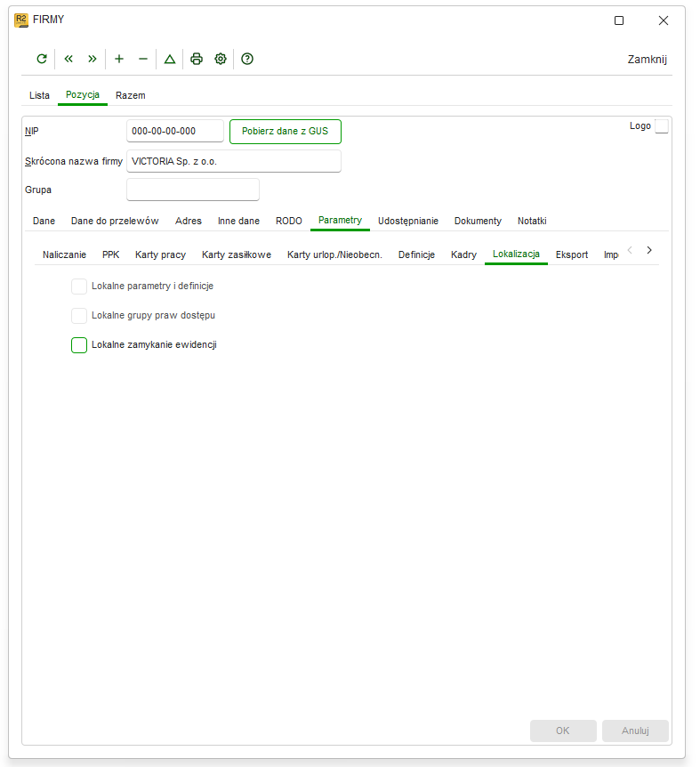
Task: Switch to Udostępnianie tab
Action: (x=408, y=221)
